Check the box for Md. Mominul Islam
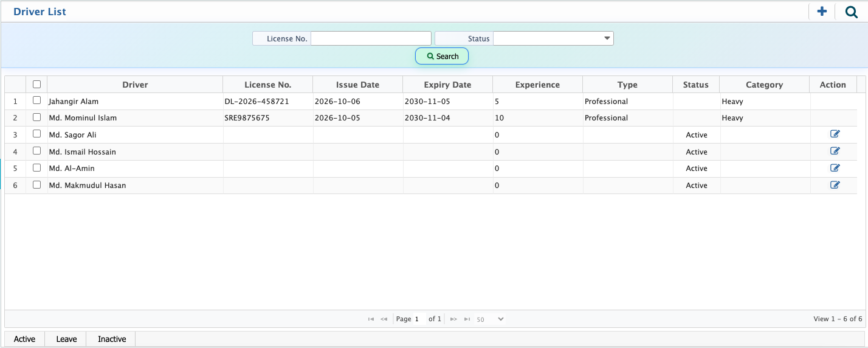The image size is (868, 348). (36, 117)
